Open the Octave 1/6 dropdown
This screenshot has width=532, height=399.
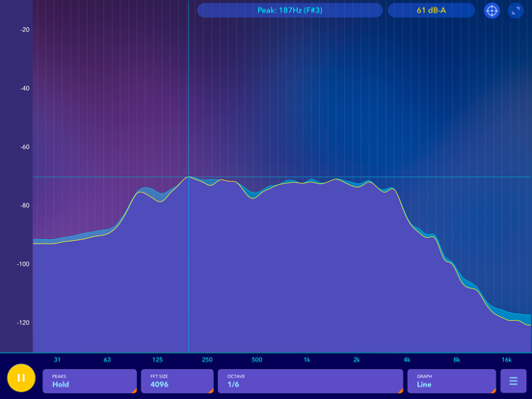click(x=310, y=381)
